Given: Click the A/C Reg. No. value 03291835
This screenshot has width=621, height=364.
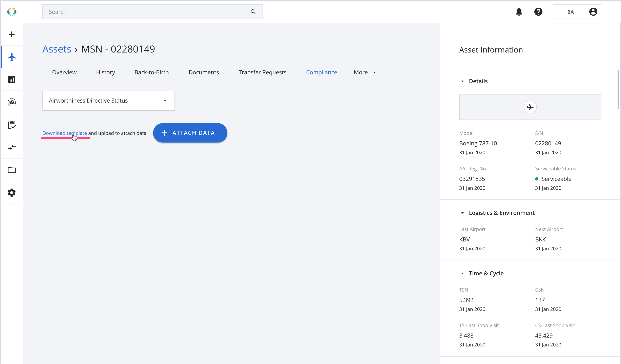Looking at the screenshot, I should pos(472,179).
